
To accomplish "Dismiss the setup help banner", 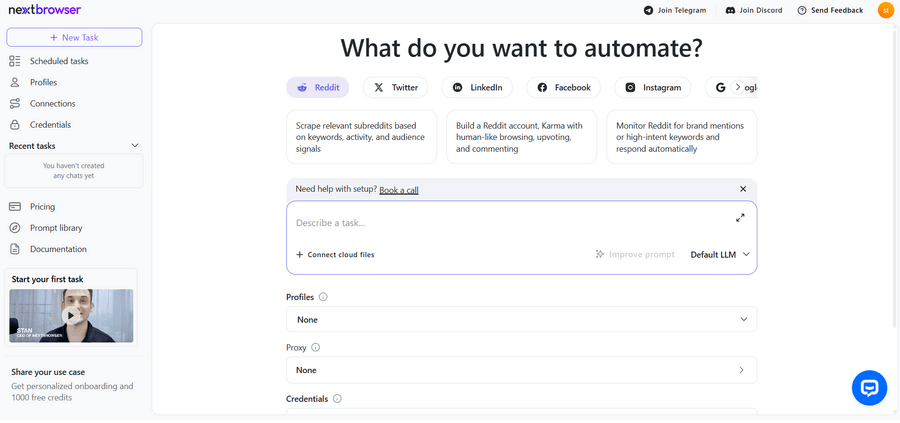I will (x=742, y=189).
